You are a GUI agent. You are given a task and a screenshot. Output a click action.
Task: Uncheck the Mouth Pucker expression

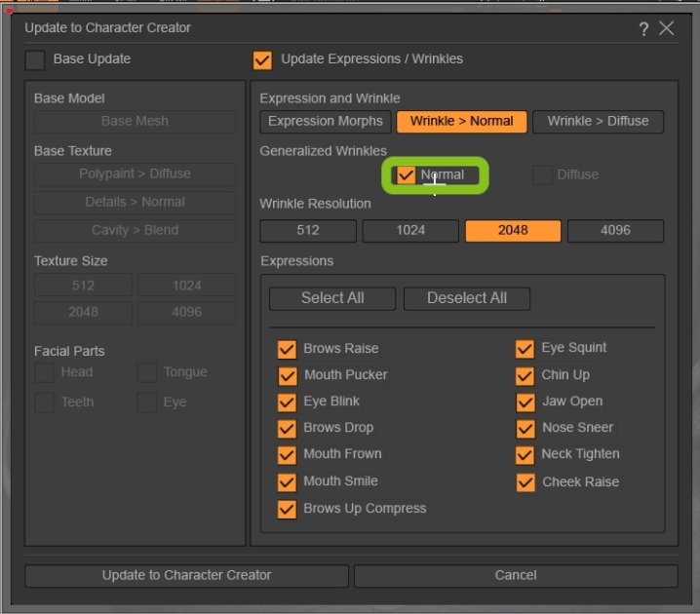(288, 376)
